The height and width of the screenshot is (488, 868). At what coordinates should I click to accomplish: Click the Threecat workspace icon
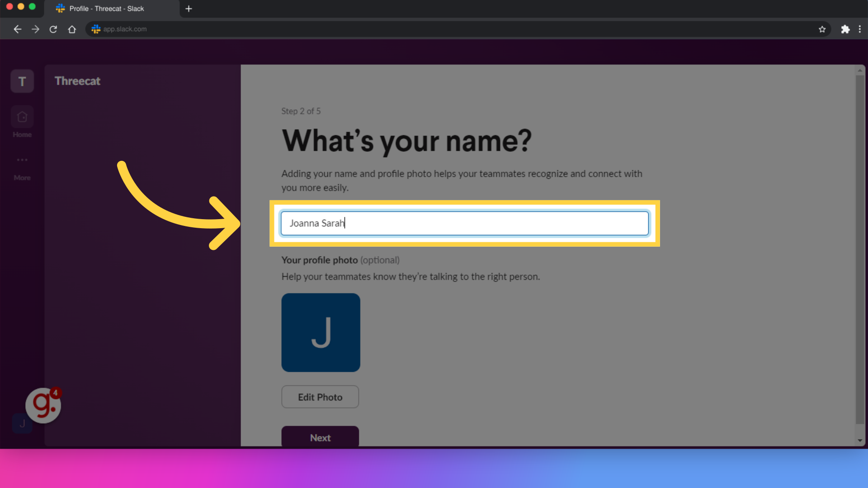click(22, 81)
